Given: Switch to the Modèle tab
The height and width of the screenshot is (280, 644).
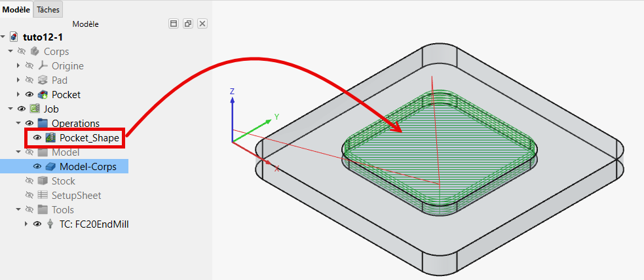Looking at the screenshot, I should [16, 9].
